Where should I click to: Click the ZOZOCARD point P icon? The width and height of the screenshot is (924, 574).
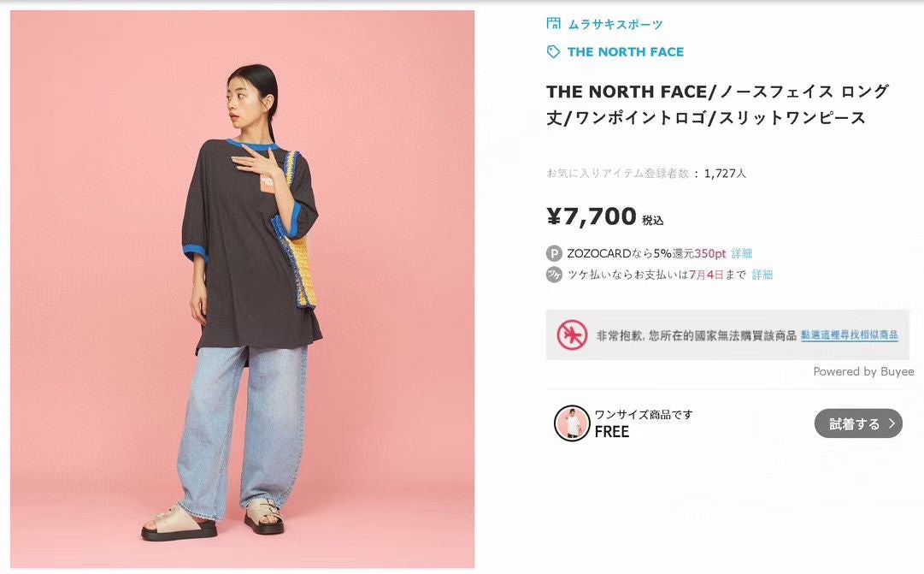[x=554, y=254]
